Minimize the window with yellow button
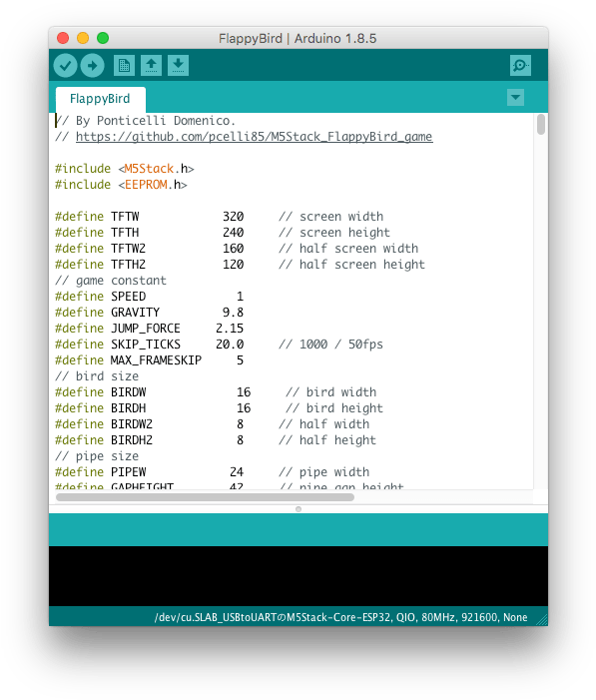The height and width of the screenshot is (700, 596). pyautogui.click(x=83, y=38)
